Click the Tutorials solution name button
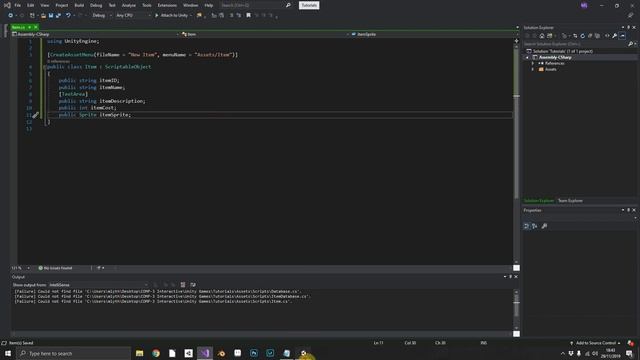 click(x=309, y=5)
